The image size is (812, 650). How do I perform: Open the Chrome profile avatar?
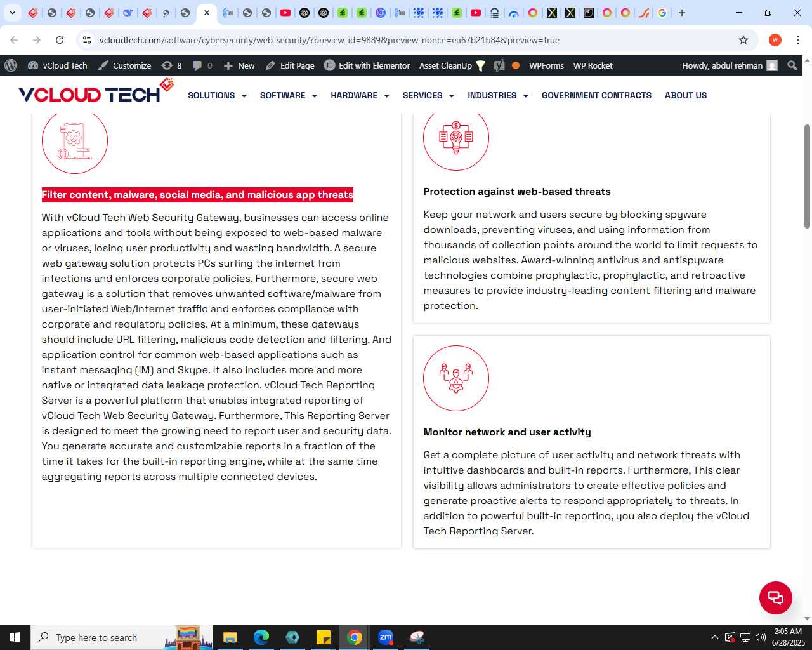775,40
